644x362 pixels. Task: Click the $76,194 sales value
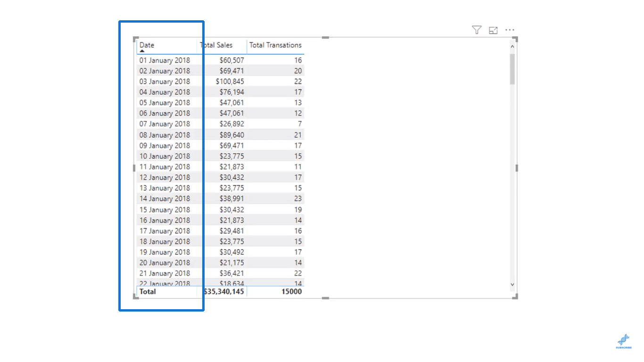pyautogui.click(x=232, y=92)
